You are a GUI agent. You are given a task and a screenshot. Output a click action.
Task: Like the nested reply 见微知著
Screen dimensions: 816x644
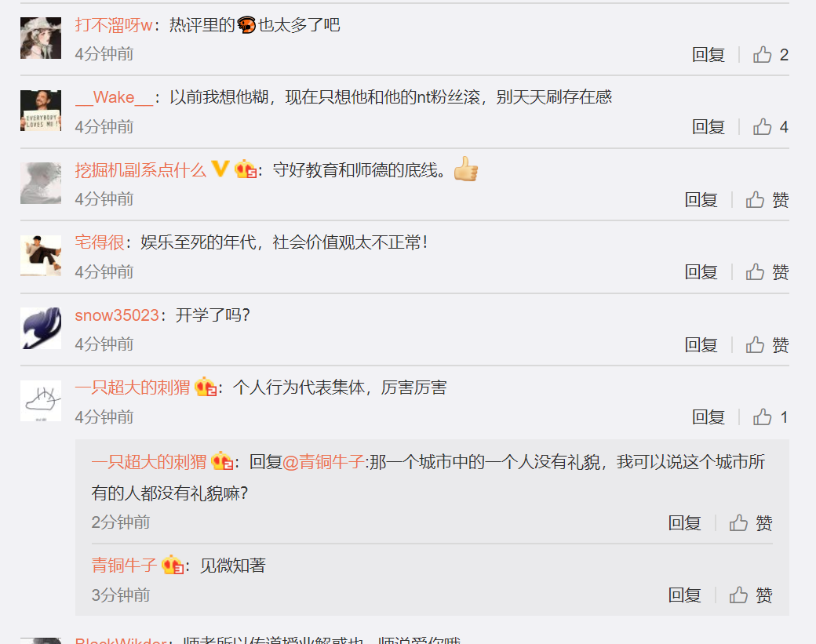coord(738,595)
